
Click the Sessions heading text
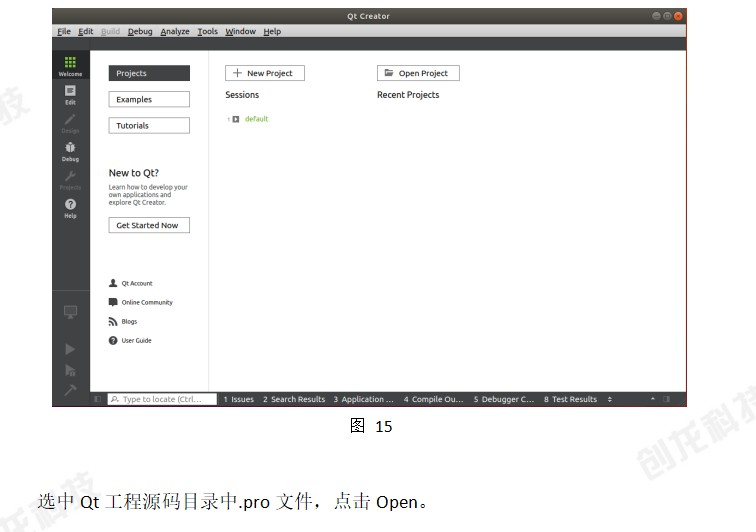pos(242,95)
